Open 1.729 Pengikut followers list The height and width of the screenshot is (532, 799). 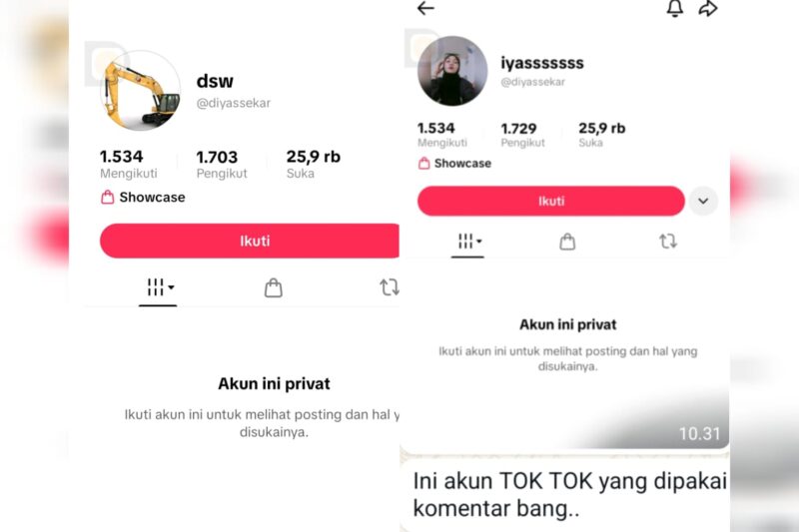pyautogui.click(x=522, y=135)
